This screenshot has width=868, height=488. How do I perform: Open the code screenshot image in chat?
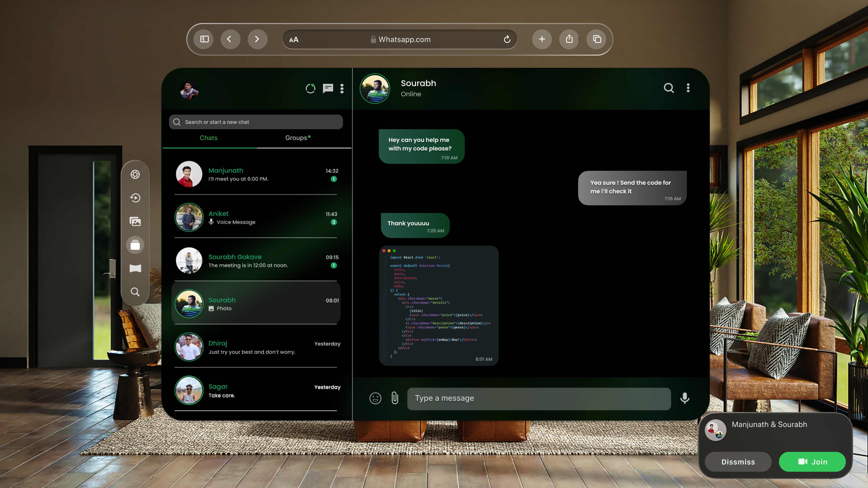[x=438, y=305]
